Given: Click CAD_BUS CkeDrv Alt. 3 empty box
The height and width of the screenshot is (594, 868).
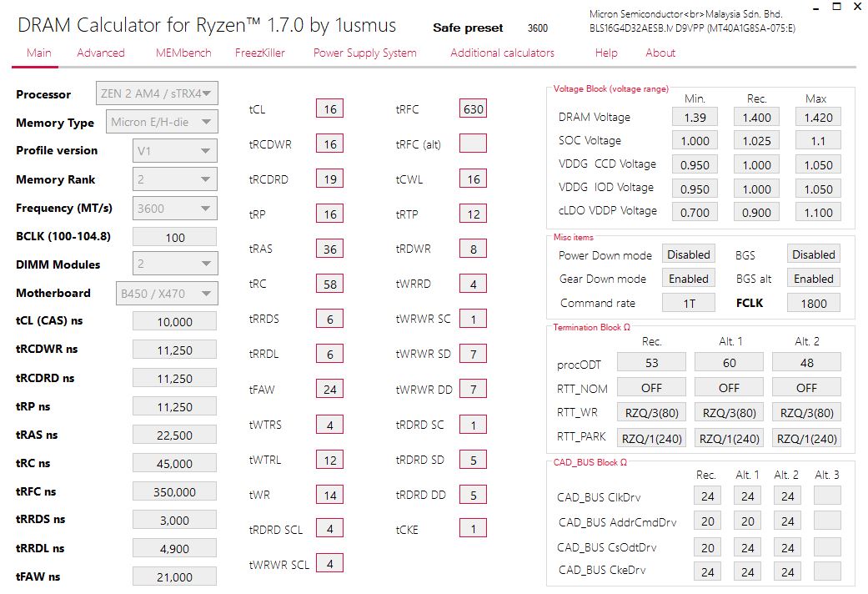Looking at the screenshot, I should 827,571.
